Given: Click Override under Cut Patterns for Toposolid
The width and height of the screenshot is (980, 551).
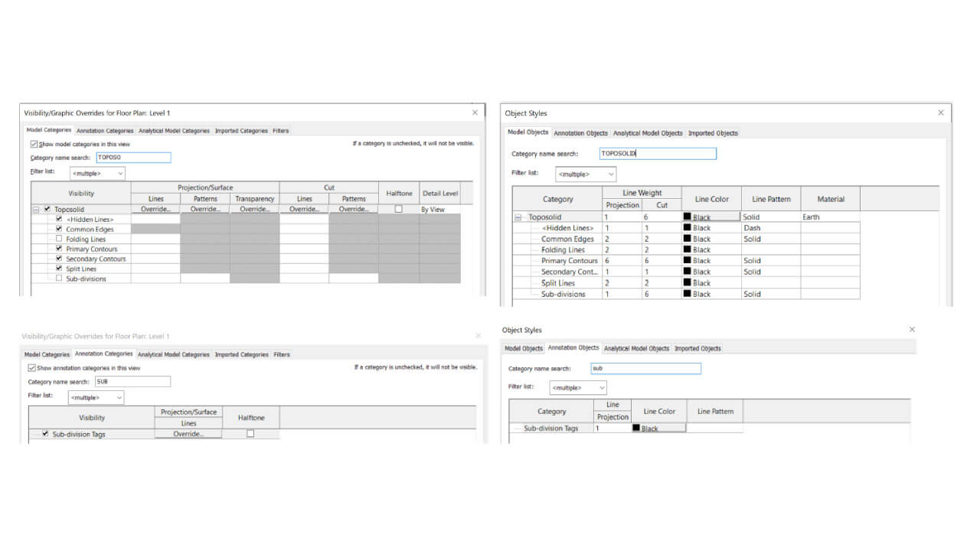Looking at the screenshot, I should click(x=354, y=209).
